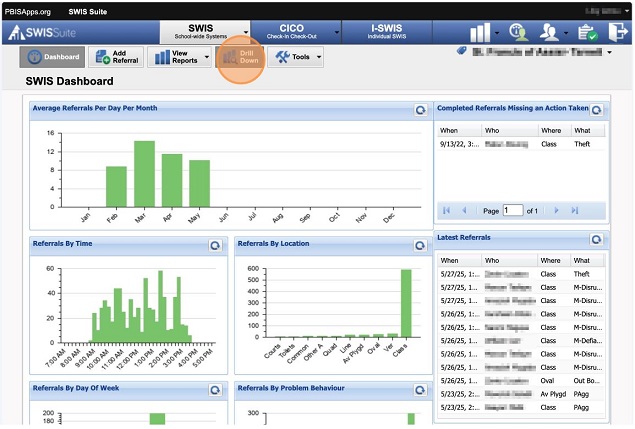Viewport: 635px width, 429px height.
Task: Click Add Referral button
Action: pos(116,57)
